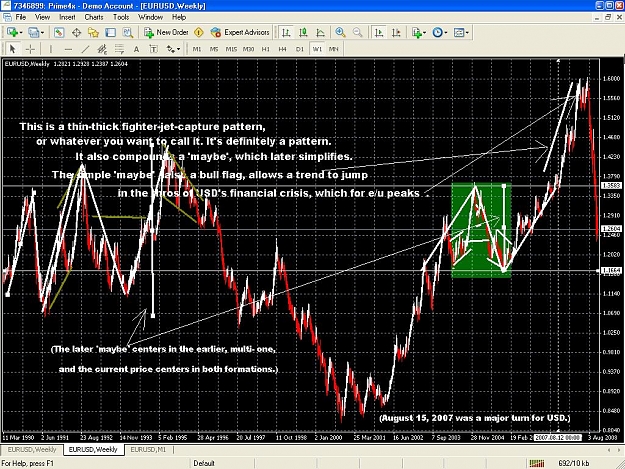
Task: Open the Strategy Tester magnifier icon
Action: [128, 33]
